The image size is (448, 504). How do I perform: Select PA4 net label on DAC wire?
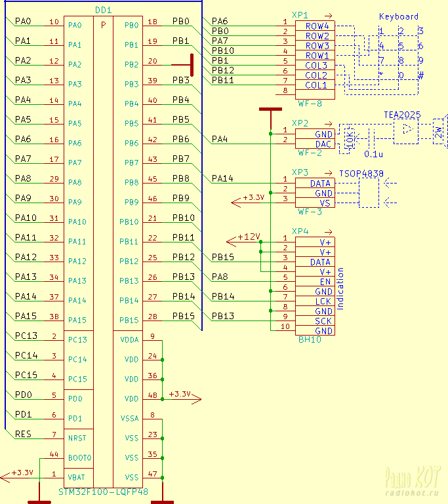click(220, 139)
